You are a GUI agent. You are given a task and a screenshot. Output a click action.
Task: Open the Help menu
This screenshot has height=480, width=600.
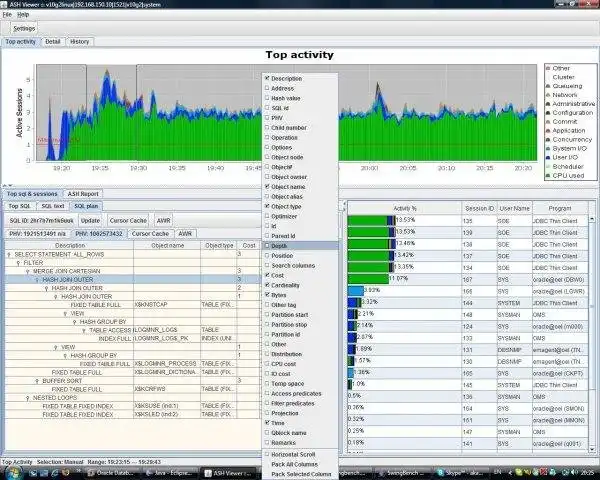coord(23,15)
